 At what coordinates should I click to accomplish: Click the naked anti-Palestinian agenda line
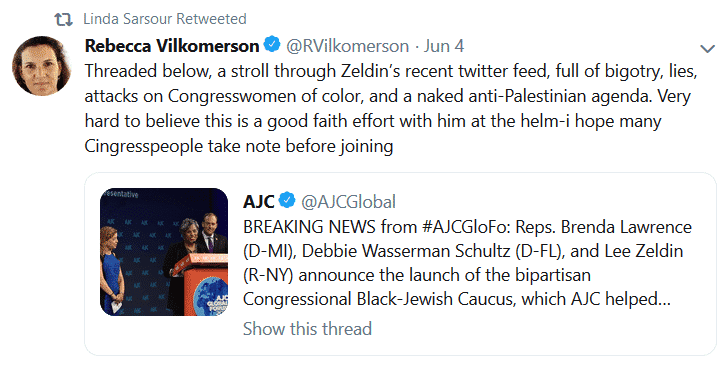pos(388,96)
